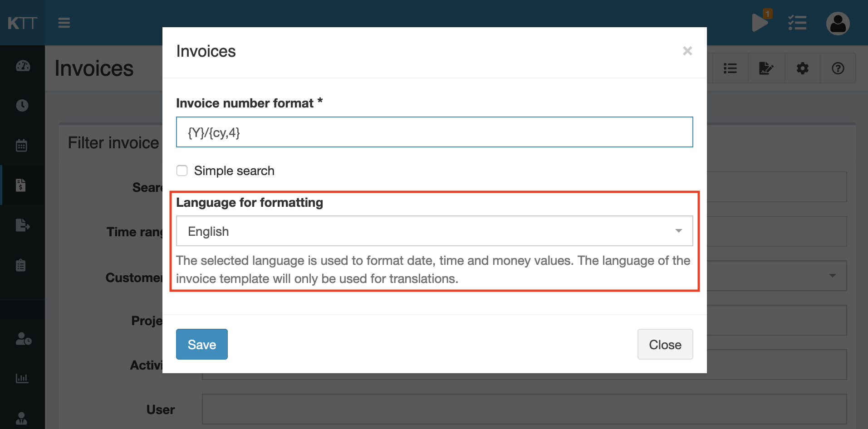
Task: Click the list view toolbar icon
Action: 730,68
